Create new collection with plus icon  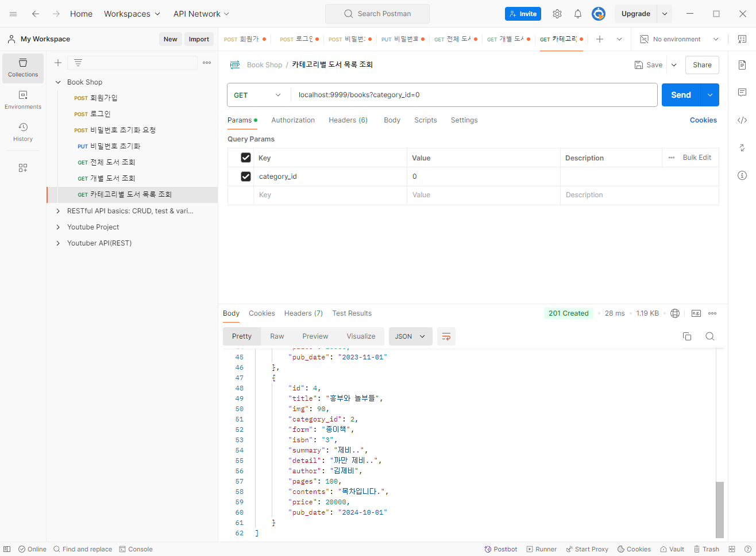(x=58, y=63)
